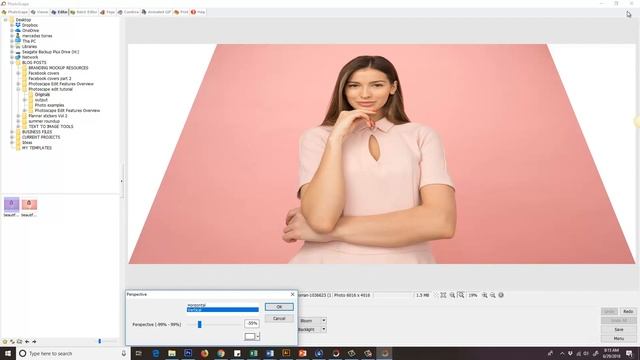Click OK in the Perspective dialog

(x=279, y=307)
